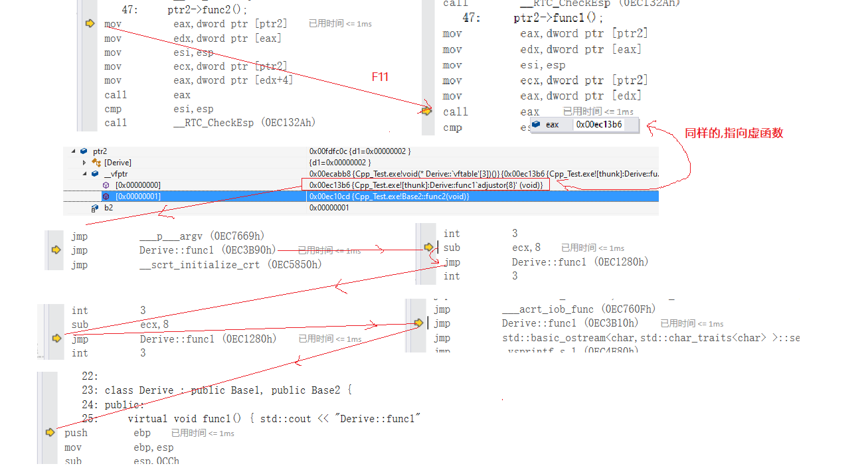Screen dimensions: 868x468
Task: Click the red-boxed func1 adjustor{8} value
Action: click(426, 185)
